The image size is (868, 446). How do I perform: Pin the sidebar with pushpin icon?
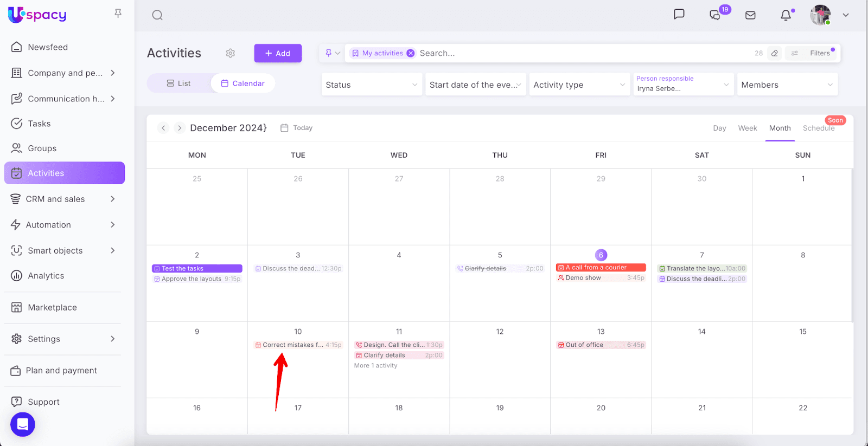[118, 14]
